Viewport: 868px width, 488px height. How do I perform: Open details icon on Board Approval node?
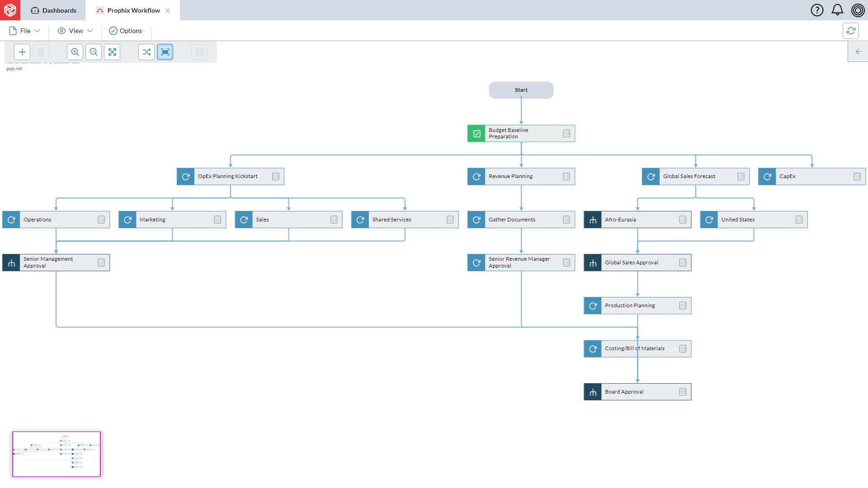[x=683, y=392]
